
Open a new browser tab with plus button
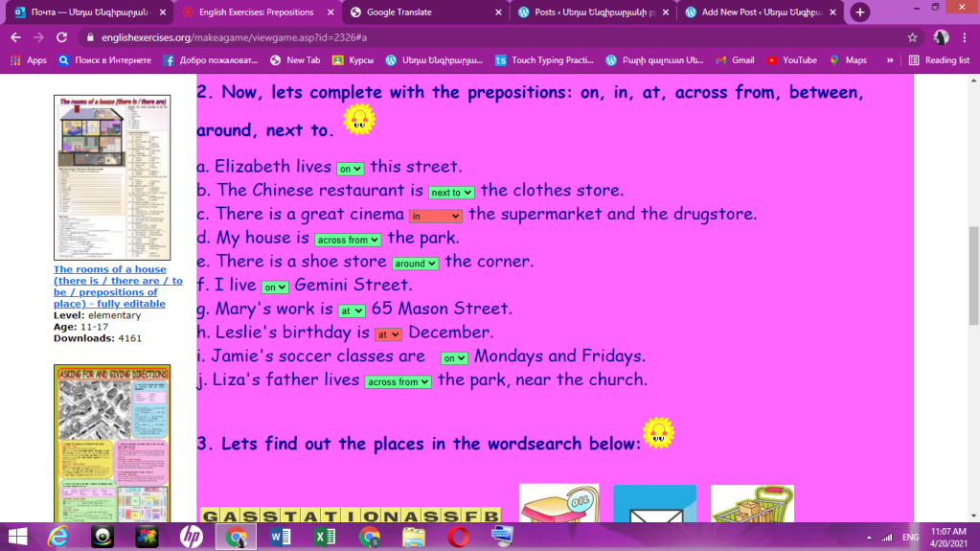point(860,12)
